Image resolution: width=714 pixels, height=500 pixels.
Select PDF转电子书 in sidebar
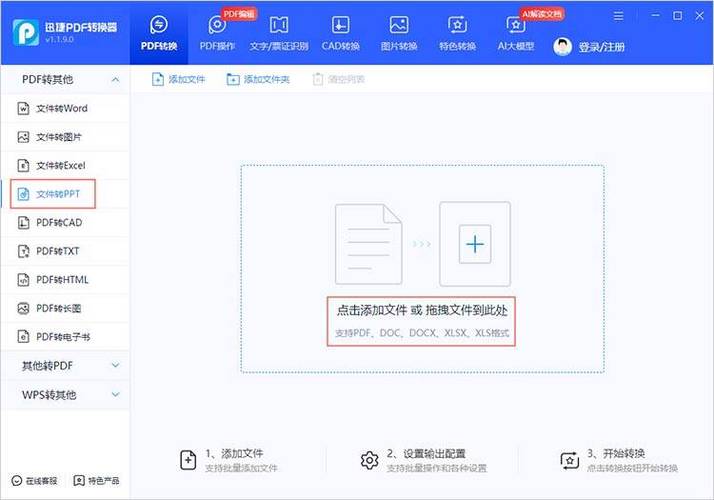tap(66, 337)
